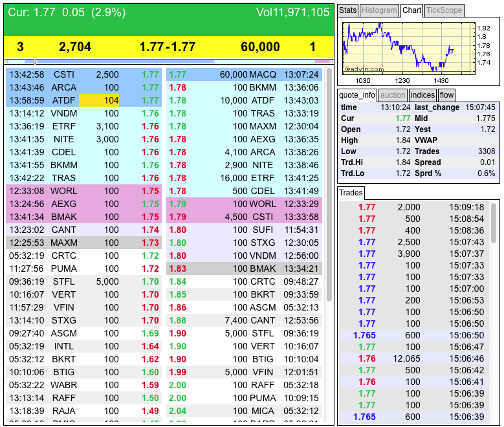This screenshot has height=427, width=504.
Task: Click the High value 1.84
Action: 403,140
